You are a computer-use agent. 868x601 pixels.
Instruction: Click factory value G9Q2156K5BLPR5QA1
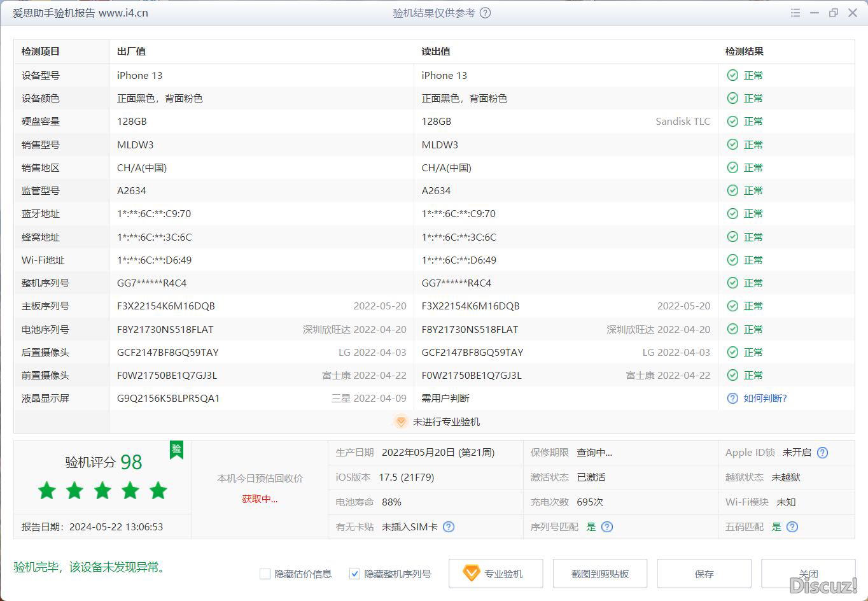click(169, 398)
